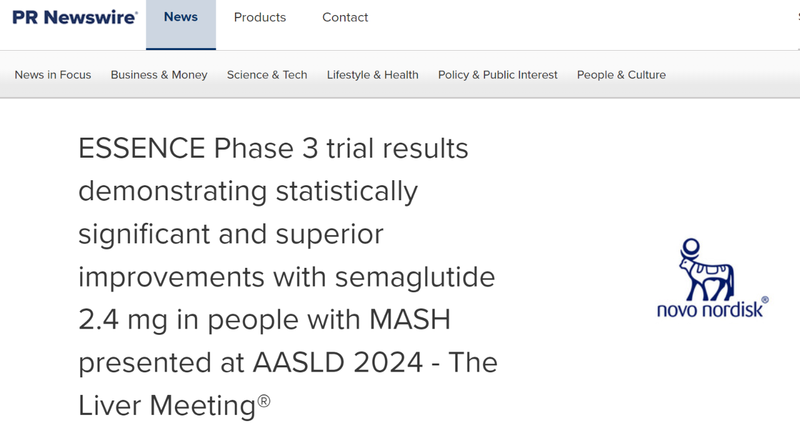The image size is (800, 428).
Task: Open the Lifestyle & Health category
Action: [372, 75]
